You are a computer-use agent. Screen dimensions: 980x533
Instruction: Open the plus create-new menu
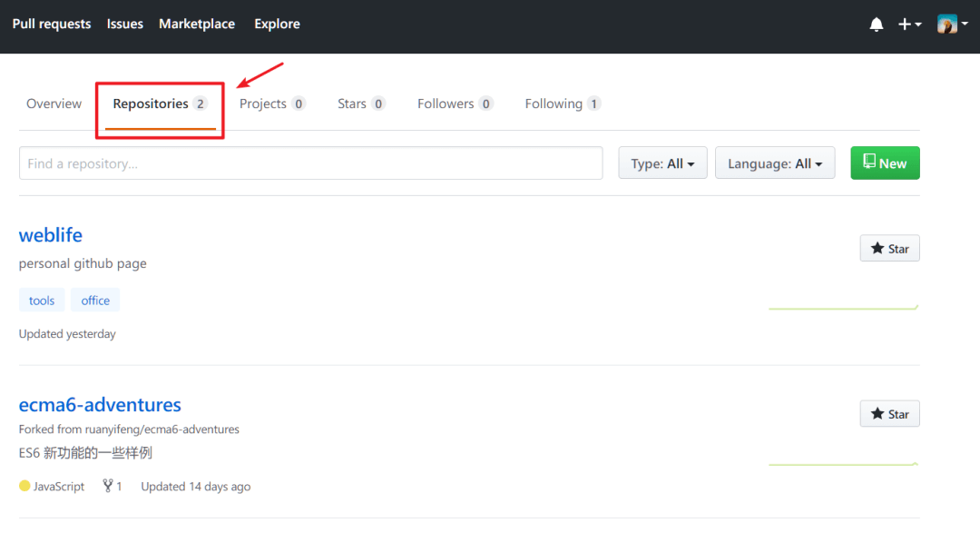coord(909,25)
